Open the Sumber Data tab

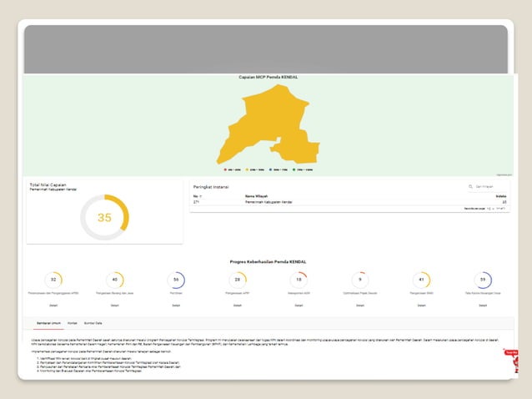pos(93,321)
